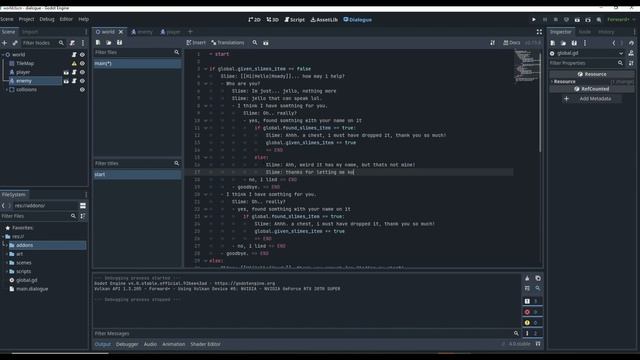Click the test dialogue camera icon

(266, 42)
